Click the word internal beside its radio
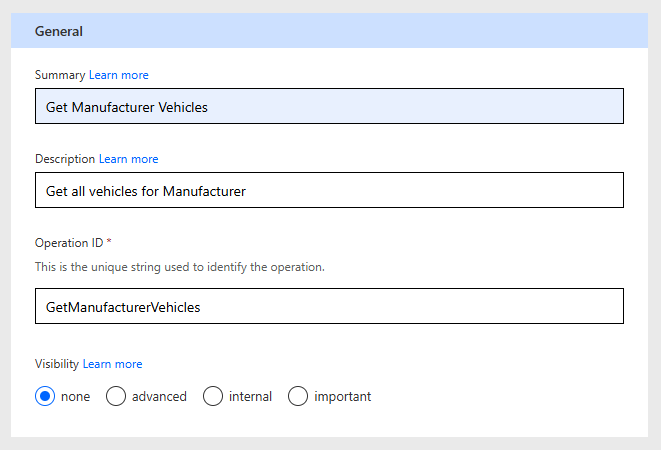This screenshot has width=661, height=450. click(250, 397)
